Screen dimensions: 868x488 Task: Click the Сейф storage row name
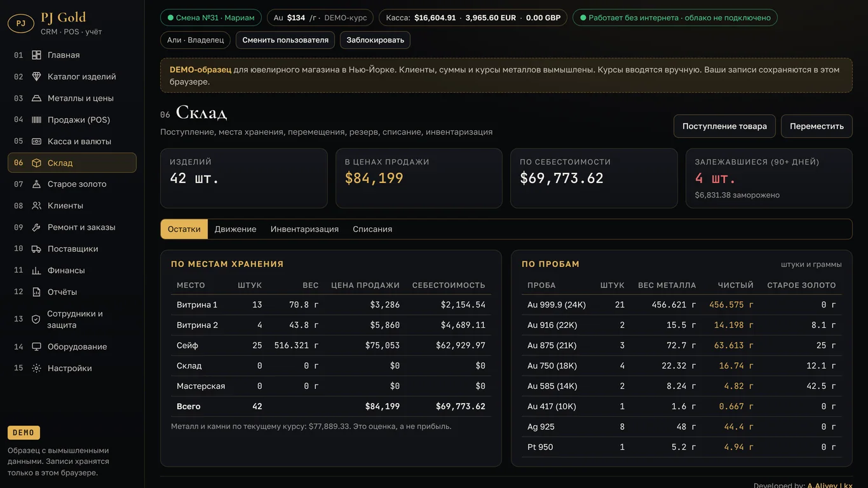pyautogui.click(x=187, y=346)
